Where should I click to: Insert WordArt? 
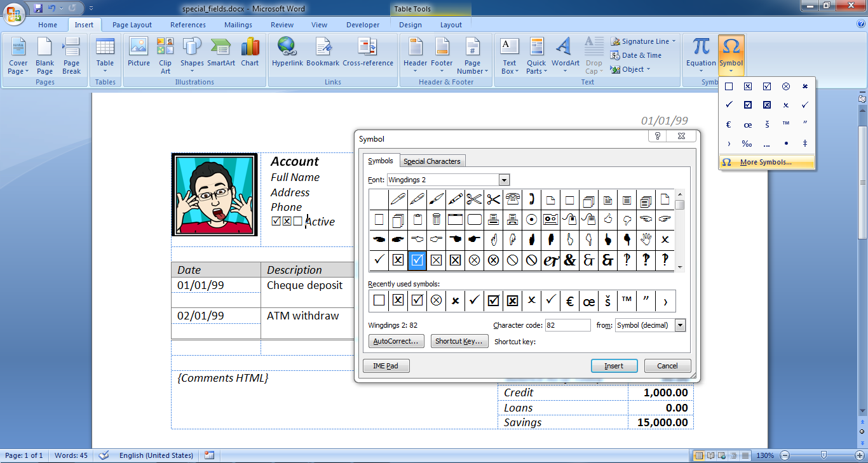point(565,56)
